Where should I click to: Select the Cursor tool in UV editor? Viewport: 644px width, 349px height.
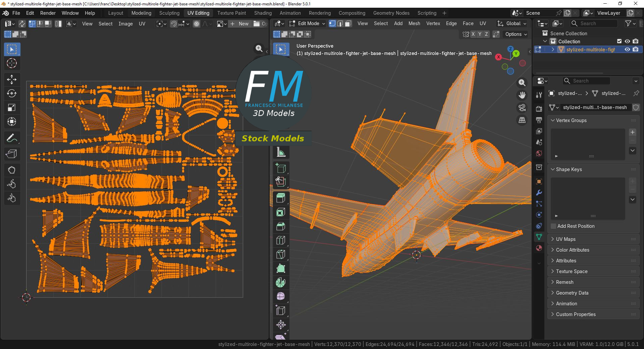12,63
